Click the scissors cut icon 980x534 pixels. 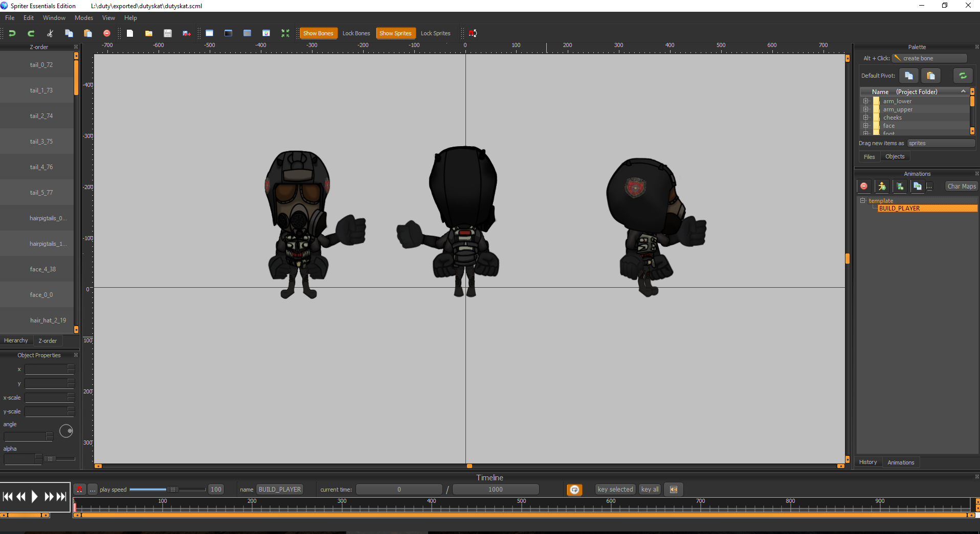(50, 33)
